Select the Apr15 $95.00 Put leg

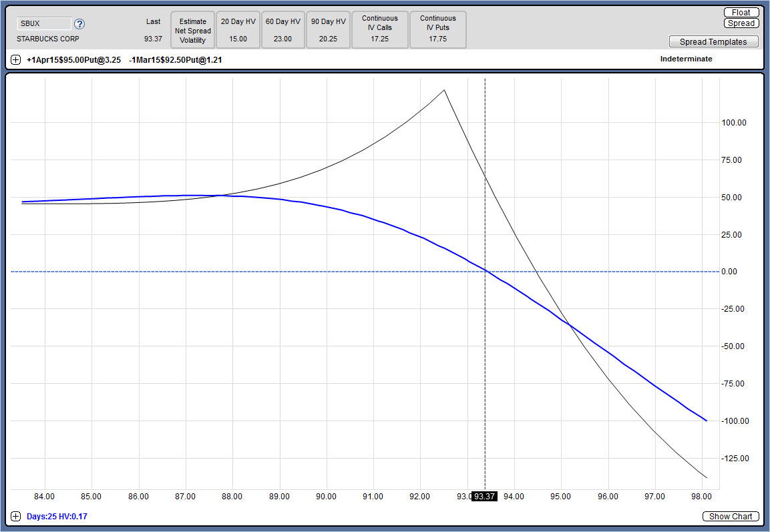[73, 59]
